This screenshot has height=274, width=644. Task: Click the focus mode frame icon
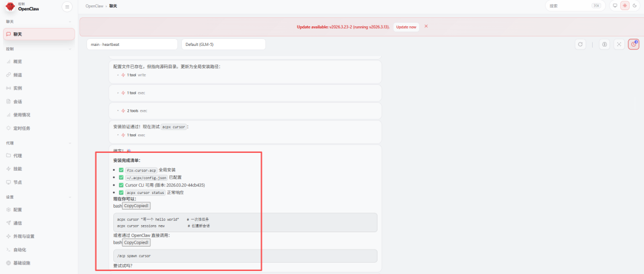619,44
